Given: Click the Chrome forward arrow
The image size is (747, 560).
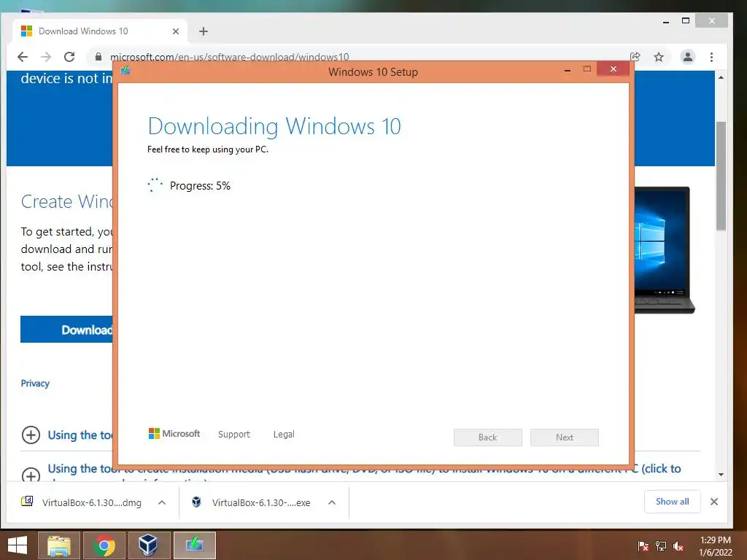Looking at the screenshot, I should click(x=46, y=57).
